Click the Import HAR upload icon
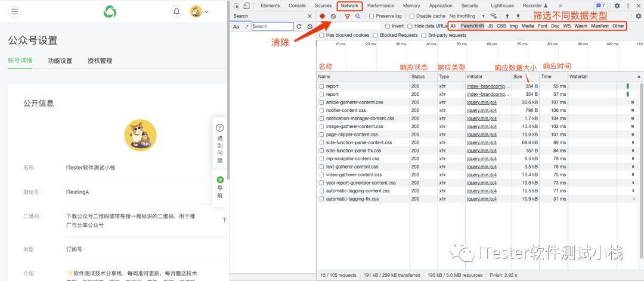Viewport: 644px width, 281px height. (x=507, y=16)
